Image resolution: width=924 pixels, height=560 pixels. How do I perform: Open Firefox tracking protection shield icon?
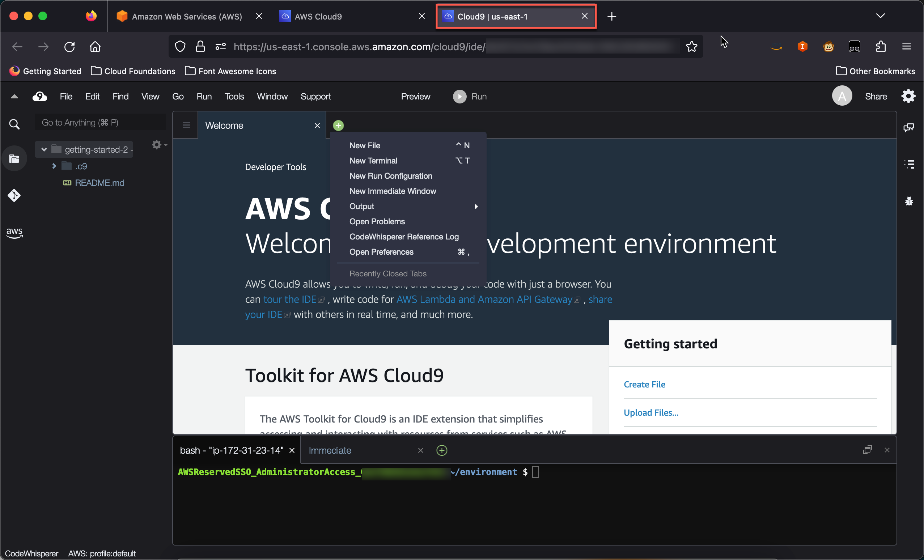(x=180, y=47)
